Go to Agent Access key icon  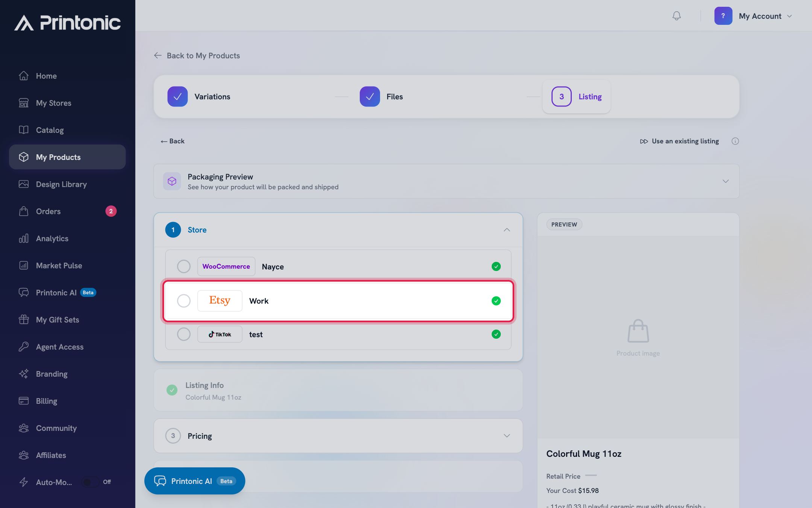point(23,347)
